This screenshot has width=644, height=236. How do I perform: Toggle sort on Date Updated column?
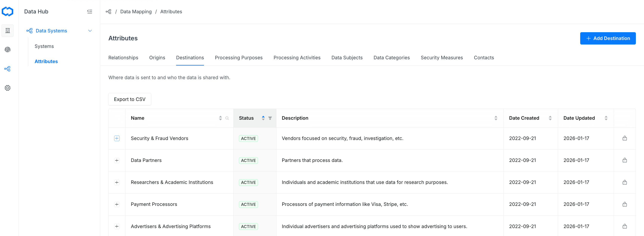point(606,118)
